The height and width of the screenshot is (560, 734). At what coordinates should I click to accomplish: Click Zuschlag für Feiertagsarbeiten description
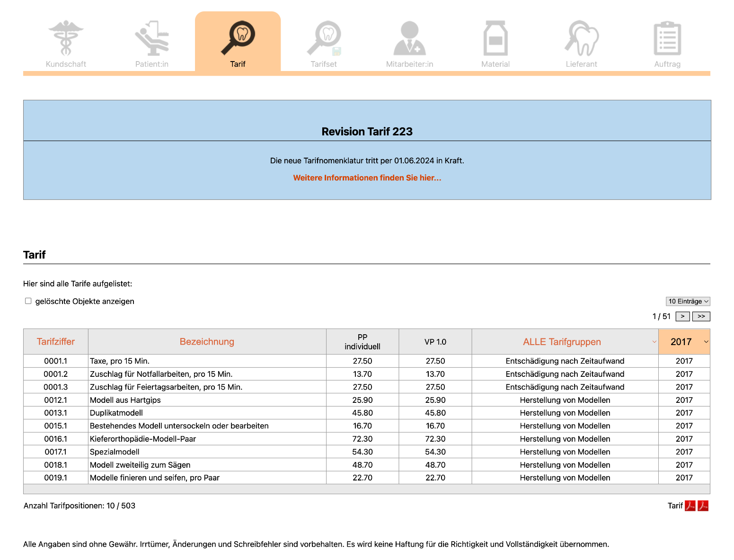[x=166, y=387]
